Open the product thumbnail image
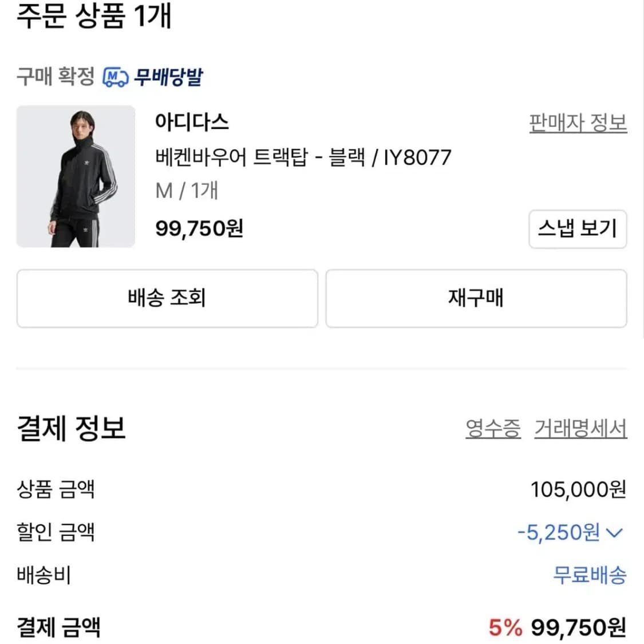 pyautogui.click(x=76, y=177)
